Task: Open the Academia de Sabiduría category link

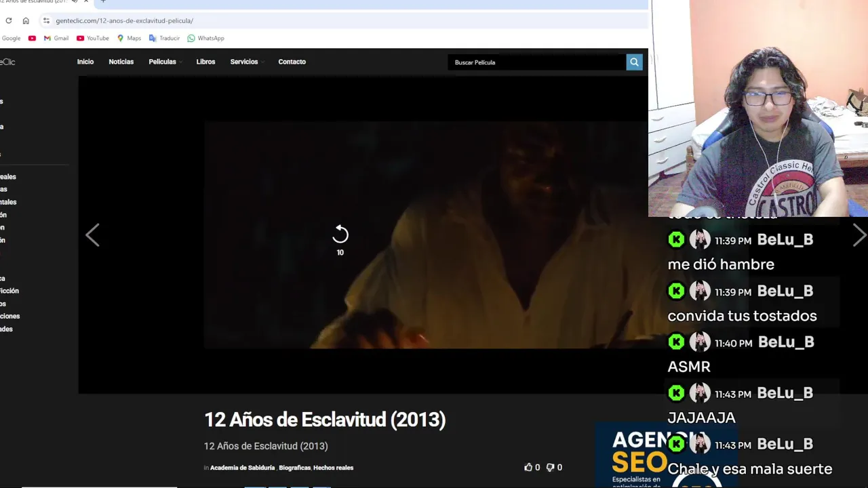Action: [x=242, y=468]
